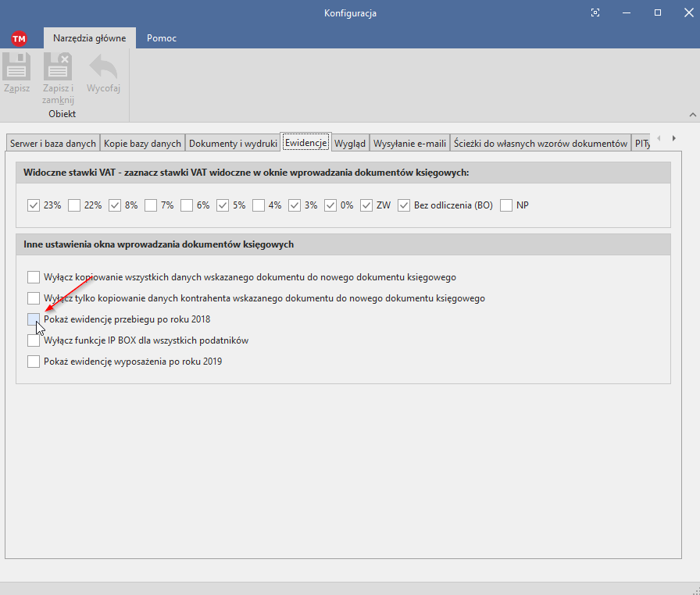
Task: Click the Zapisz i zamknij icon
Action: [58, 67]
